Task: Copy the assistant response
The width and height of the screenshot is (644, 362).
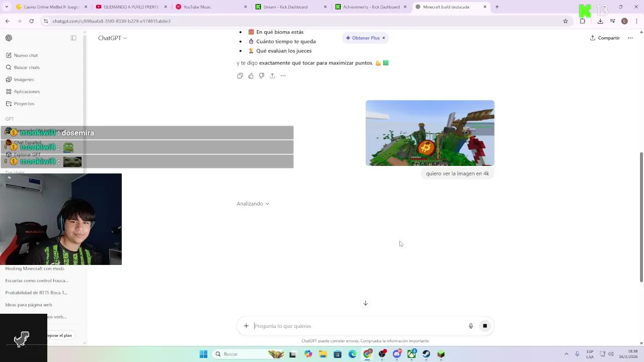Action: coord(240,76)
